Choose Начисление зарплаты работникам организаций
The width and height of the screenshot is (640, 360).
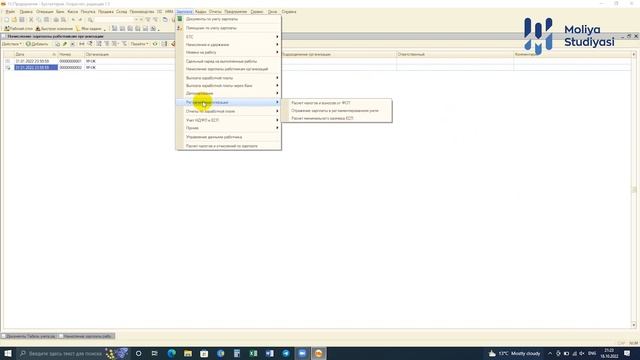229,69
